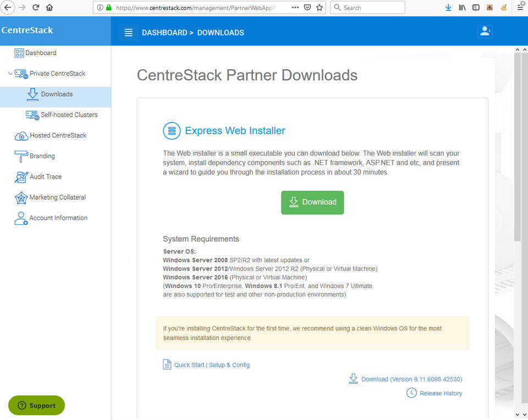Image resolution: width=528 pixels, height=420 pixels.
Task: Click the user profile icon top right
Action: coord(485,31)
